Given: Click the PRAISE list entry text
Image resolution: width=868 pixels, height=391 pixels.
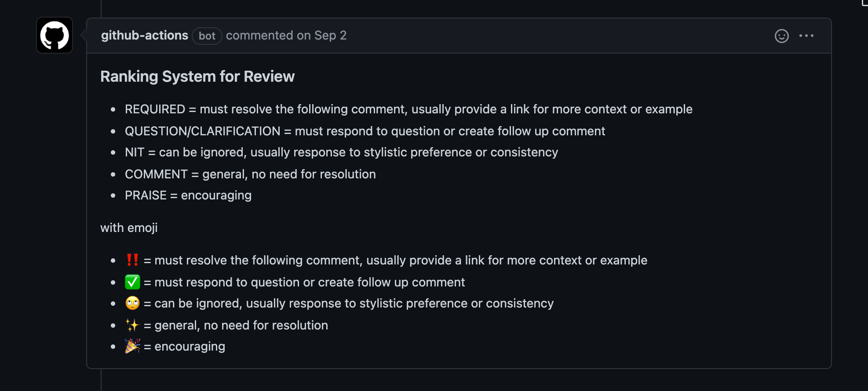Looking at the screenshot, I should tap(146, 195).
